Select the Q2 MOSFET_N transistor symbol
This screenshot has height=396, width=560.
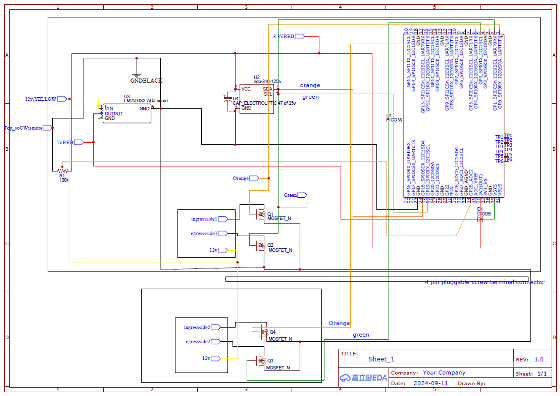261,245
